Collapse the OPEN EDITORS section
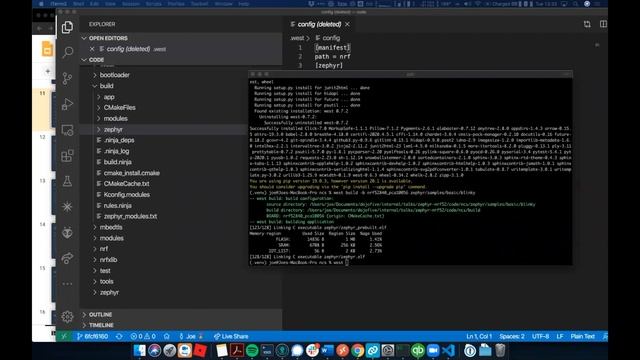Viewport: 640px width, 360px height. point(181,38)
